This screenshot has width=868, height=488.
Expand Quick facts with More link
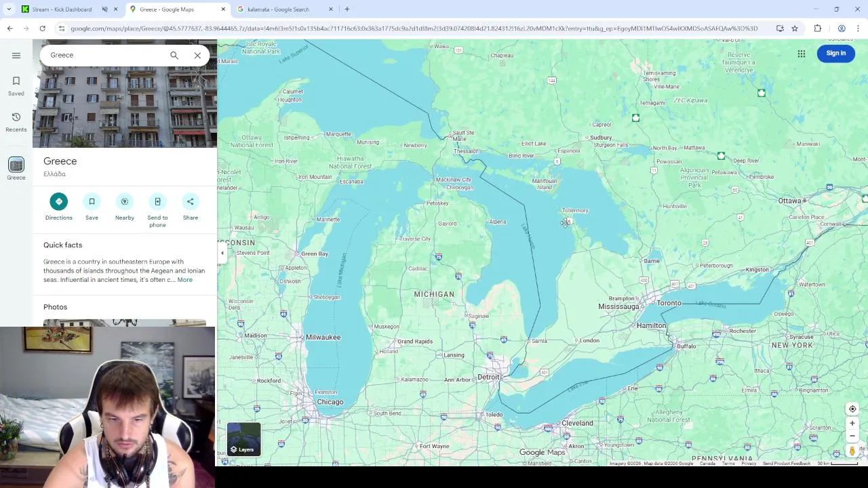[x=185, y=280]
